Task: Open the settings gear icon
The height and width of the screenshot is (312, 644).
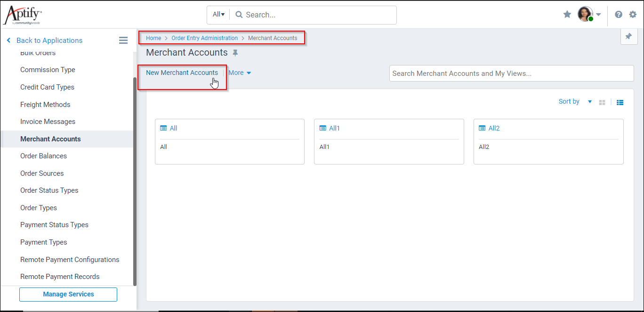Action: [633, 15]
